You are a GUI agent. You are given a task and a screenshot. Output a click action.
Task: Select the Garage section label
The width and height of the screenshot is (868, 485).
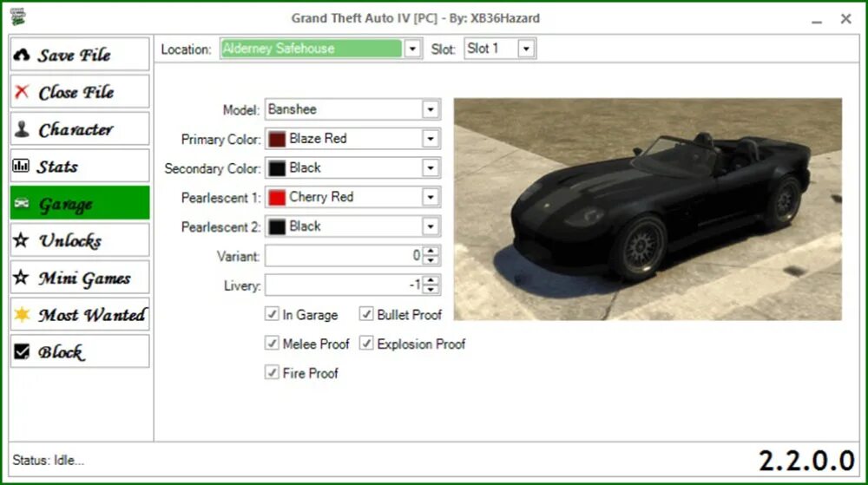(66, 204)
